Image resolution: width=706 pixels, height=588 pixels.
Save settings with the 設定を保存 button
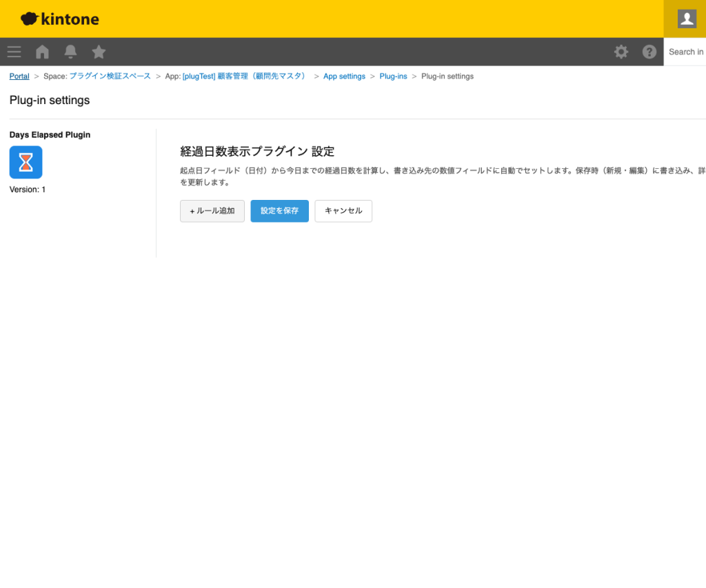click(279, 211)
